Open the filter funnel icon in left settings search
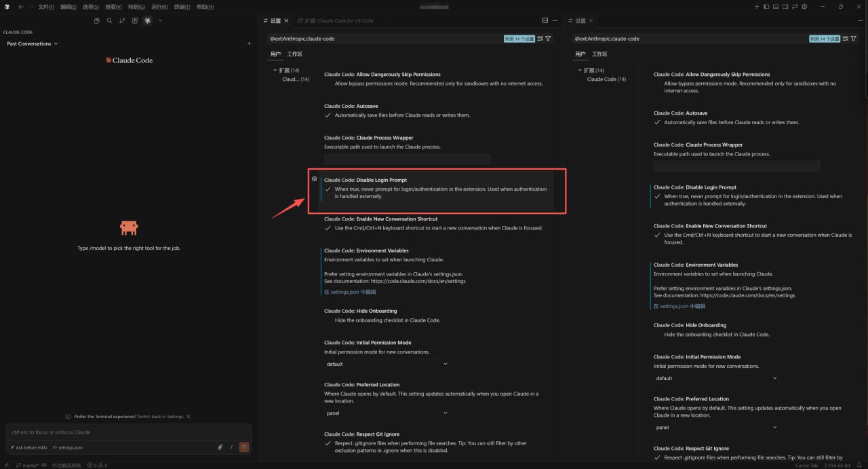 pos(549,39)
